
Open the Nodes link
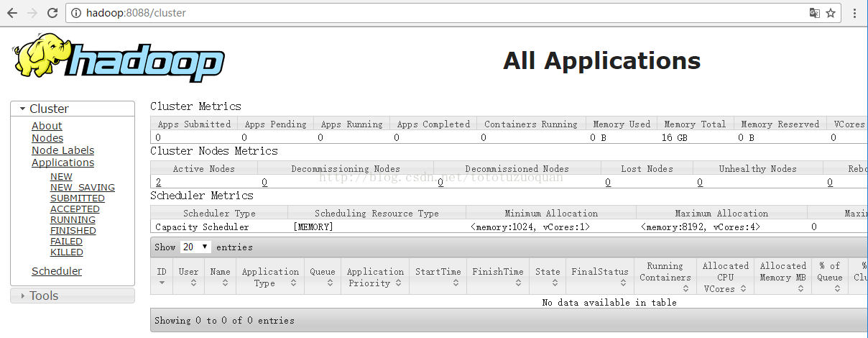pyautogui.click(x=47, y=138)
